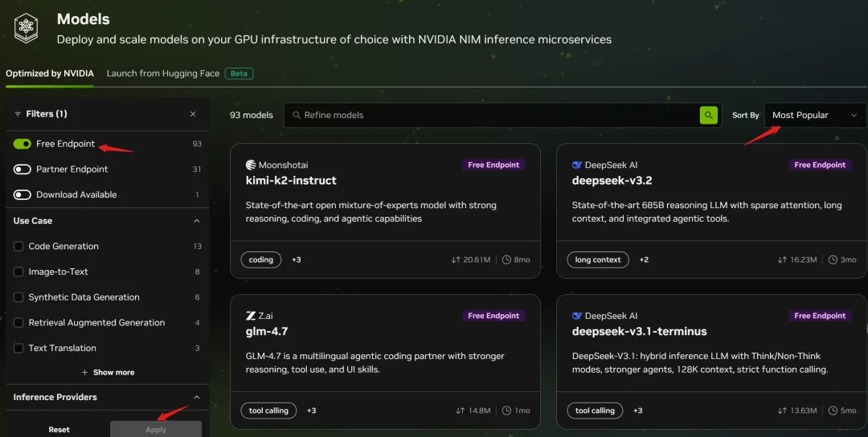
Task: Collapse the Use Case section
Action: point(197,221)
